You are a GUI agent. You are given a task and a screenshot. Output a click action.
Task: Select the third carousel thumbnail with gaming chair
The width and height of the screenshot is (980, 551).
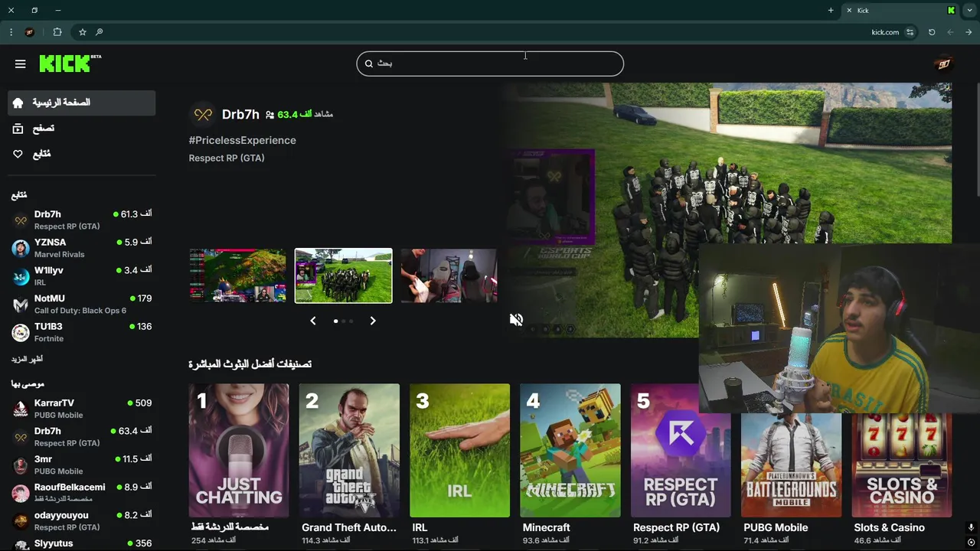pyautogui.click(x=449, y=275)
